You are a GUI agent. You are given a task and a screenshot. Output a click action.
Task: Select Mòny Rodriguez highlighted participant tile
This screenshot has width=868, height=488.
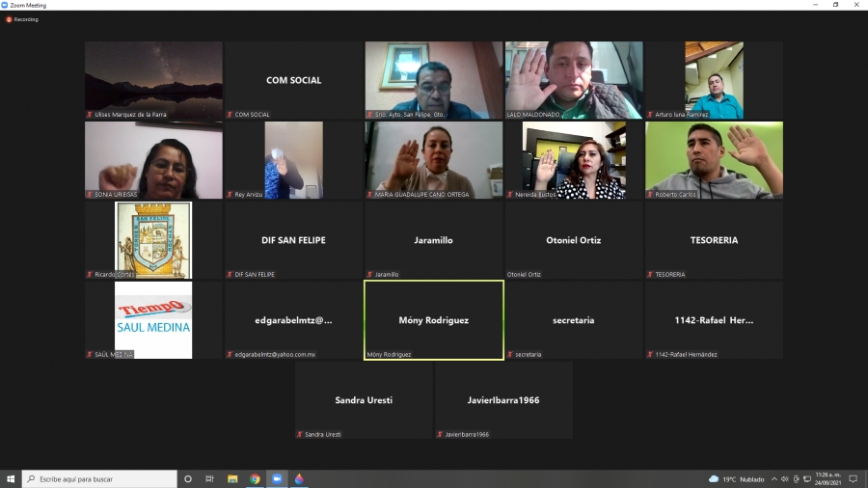433,320
